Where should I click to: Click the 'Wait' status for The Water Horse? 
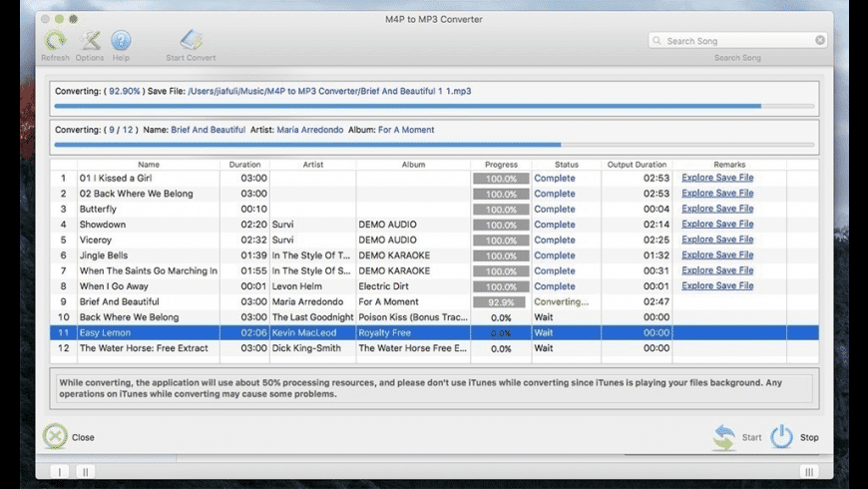(x=543, y=348)
